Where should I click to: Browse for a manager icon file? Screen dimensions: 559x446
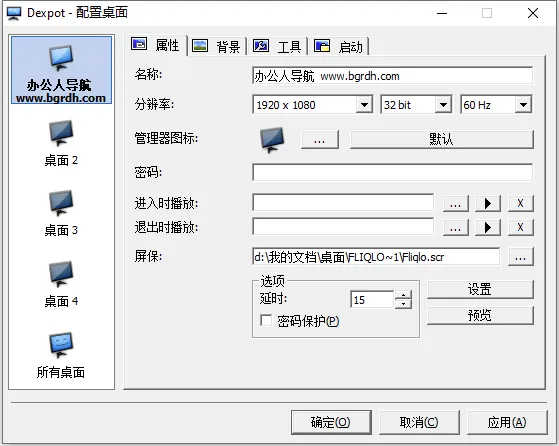point(319,139)
